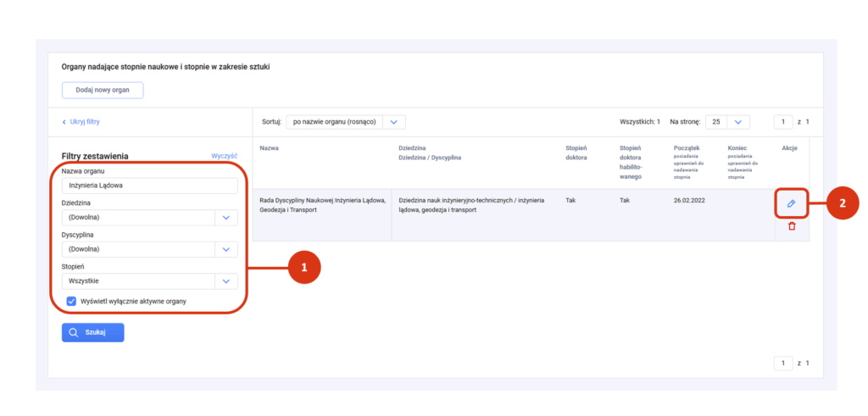Click the Ukryj filtry link
Viewport: 868px width, 416px height.
pyautogui.click(x=85, y=122)
